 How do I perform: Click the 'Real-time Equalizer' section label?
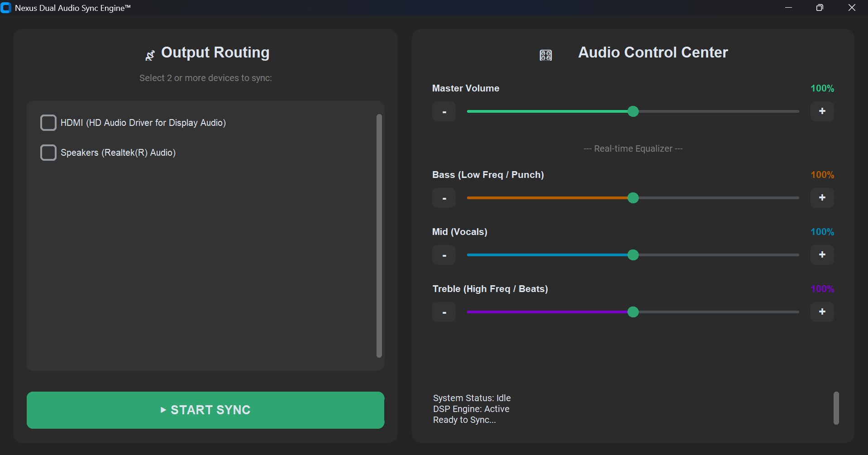click(x=633, y=148)
